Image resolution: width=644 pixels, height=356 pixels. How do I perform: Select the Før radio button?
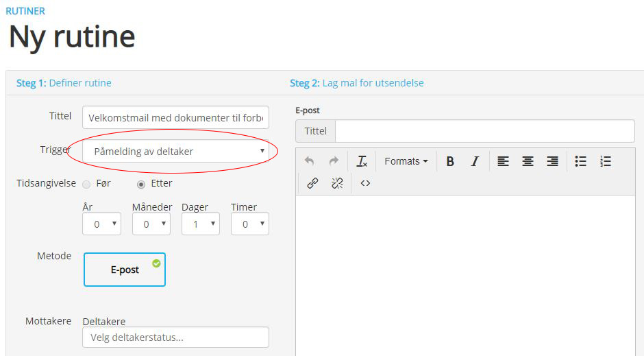86,184
